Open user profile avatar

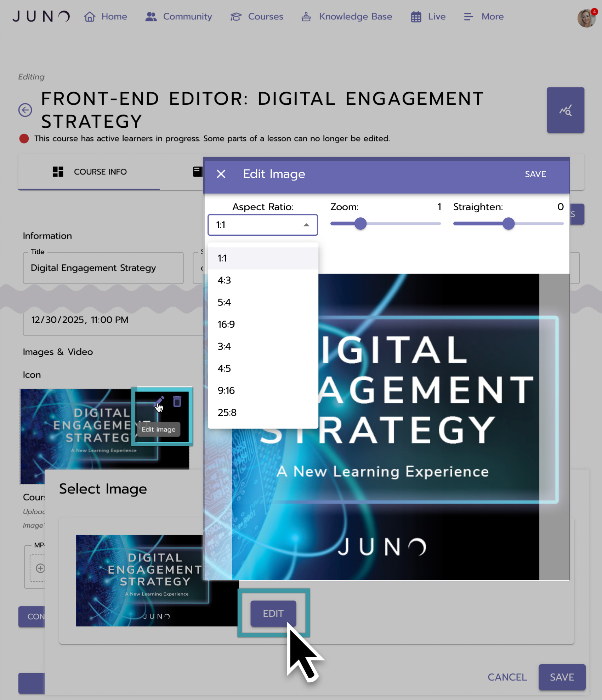tap(586, 18)
